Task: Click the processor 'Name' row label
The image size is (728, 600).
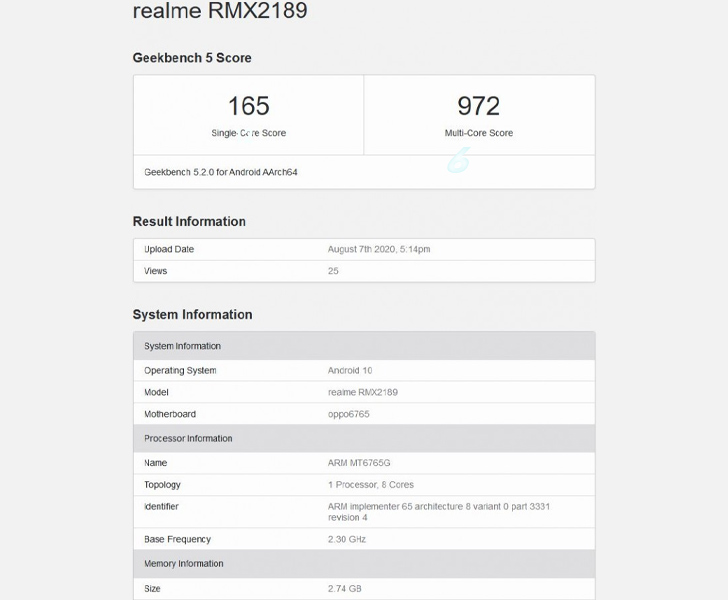Action: coord(156,463)
